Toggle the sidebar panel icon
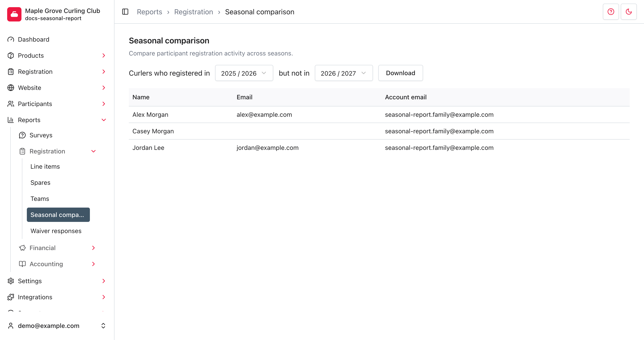This screenshot has width=644, height=340. 125,12
